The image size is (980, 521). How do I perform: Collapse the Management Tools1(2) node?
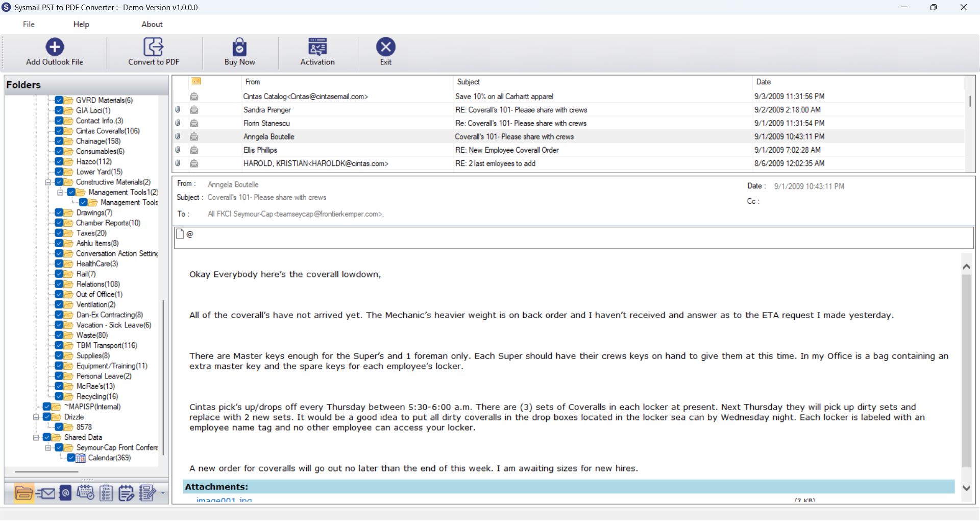click(60, 192)
